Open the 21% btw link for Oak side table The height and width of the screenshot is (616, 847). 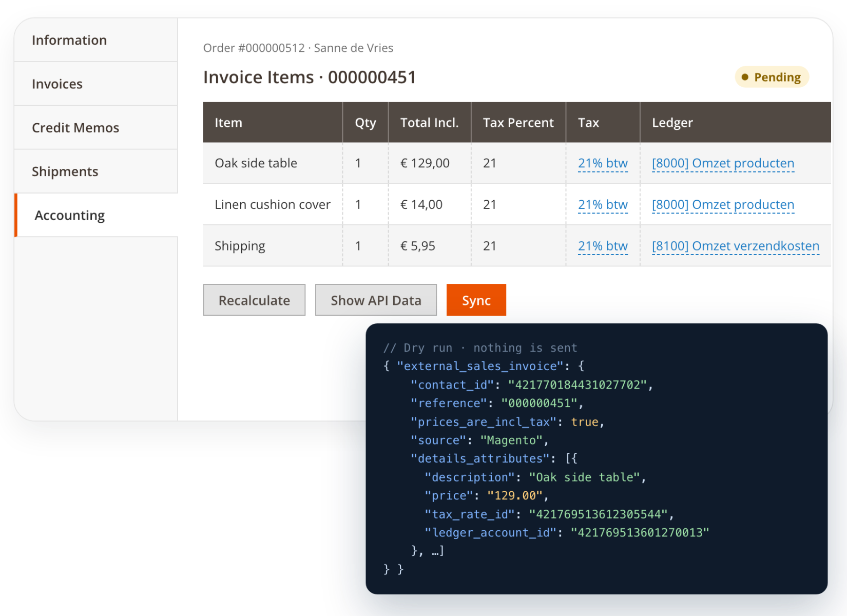603,163
